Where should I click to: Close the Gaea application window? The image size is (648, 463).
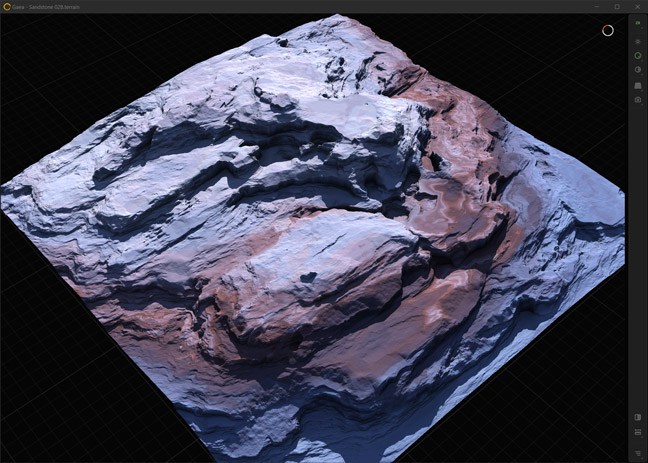[x=637, y=6]
